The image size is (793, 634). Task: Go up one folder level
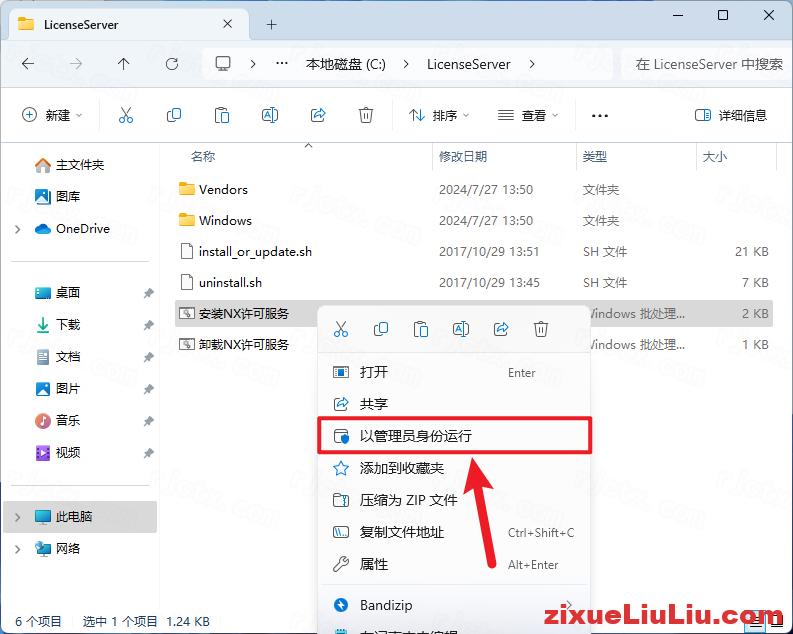[x=123, y=64]
